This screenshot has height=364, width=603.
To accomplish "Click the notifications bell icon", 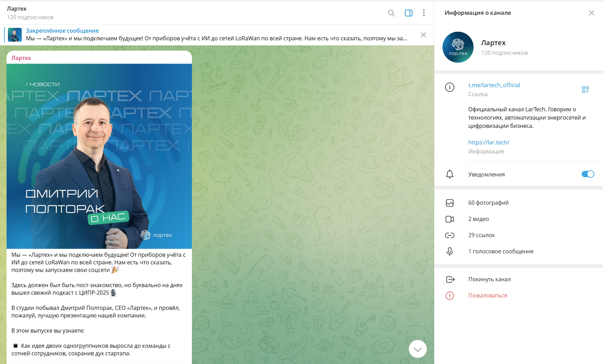I will (x=449, y=174).
